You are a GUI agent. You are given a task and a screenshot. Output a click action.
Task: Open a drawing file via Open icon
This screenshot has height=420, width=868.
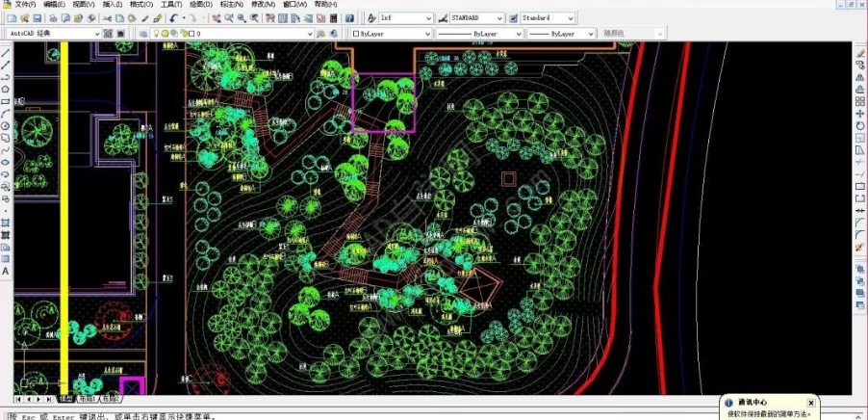24,18
